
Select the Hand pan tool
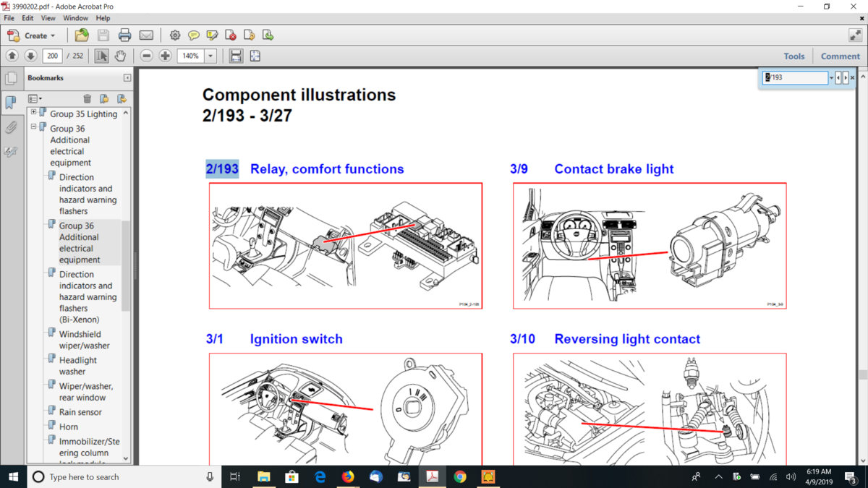point(120,56)
